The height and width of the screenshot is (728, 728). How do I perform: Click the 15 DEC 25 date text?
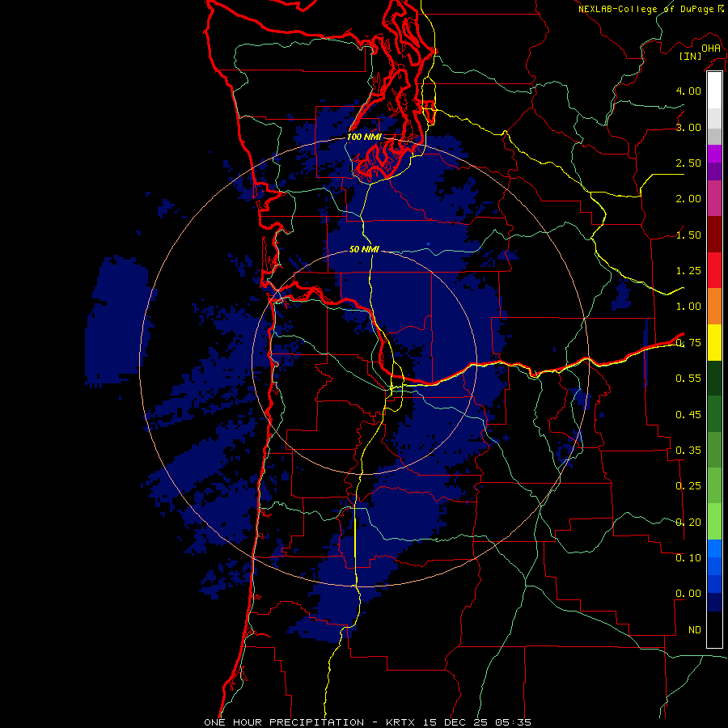tap(455, 722)
